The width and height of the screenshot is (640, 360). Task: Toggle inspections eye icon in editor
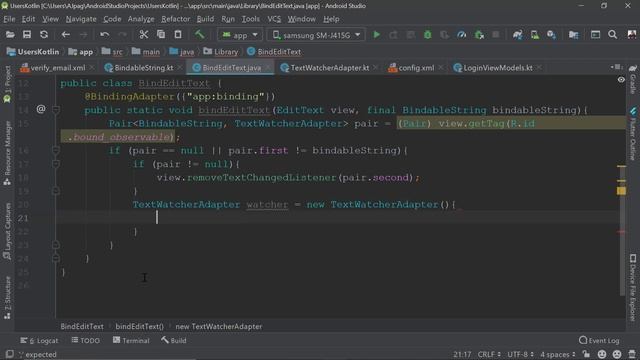pos(621,80)
